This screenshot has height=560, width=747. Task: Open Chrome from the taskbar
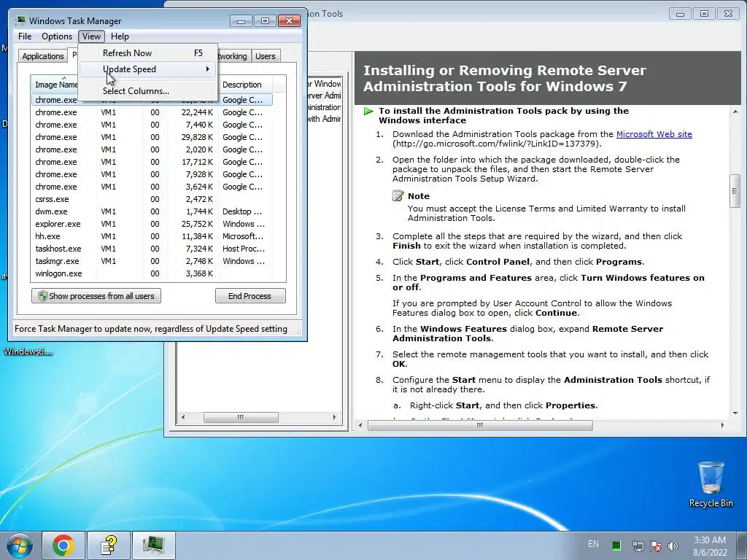(63, 545)
